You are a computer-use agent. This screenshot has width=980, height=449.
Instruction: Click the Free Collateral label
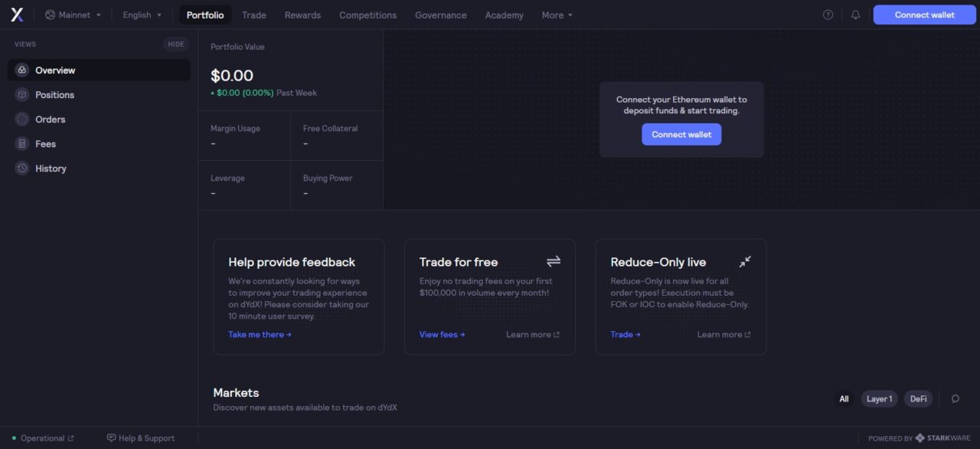330,128
